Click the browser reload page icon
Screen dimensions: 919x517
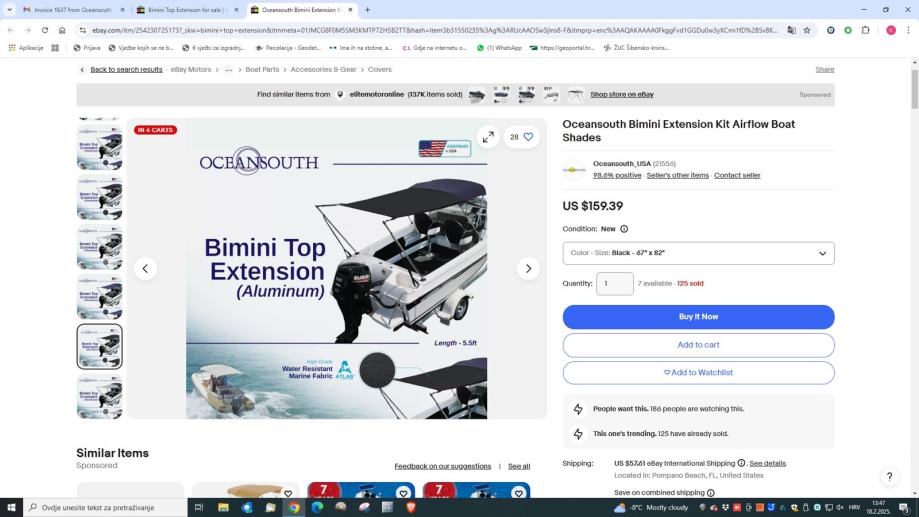45,30
